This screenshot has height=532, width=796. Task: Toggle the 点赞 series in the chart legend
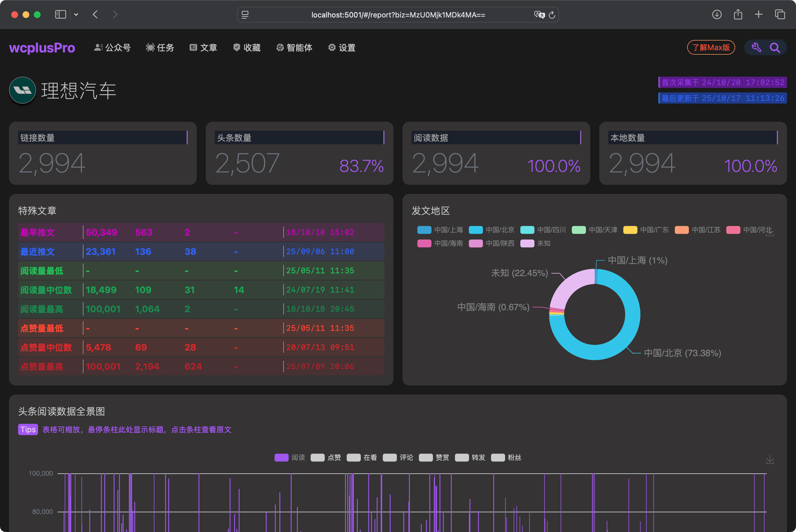[x=318, y=457]
